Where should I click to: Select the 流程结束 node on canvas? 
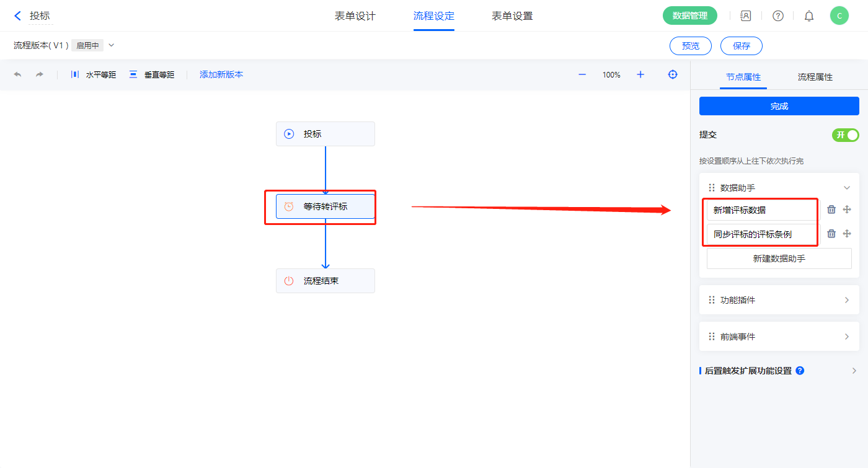coord(325,281)
